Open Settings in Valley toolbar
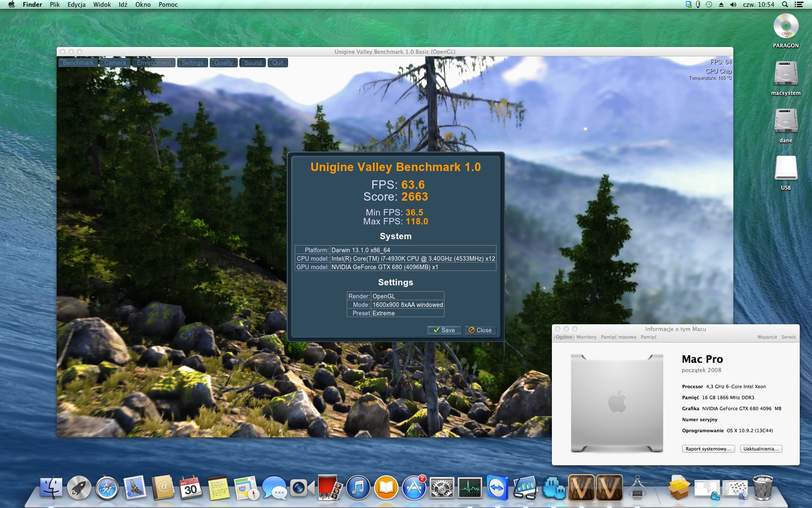This screenshot has width=812, height=508. click(x=192, y=63)
